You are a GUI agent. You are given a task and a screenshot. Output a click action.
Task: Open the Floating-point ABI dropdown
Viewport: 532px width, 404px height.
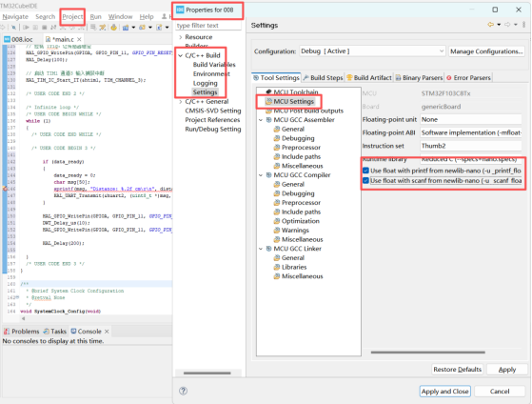[470, 132]
